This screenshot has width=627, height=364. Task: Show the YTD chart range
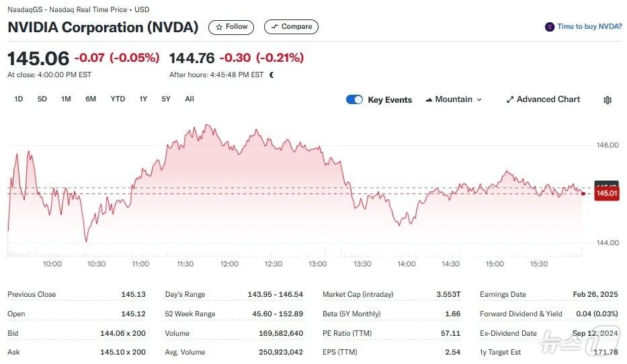click(x=118, y=99)
